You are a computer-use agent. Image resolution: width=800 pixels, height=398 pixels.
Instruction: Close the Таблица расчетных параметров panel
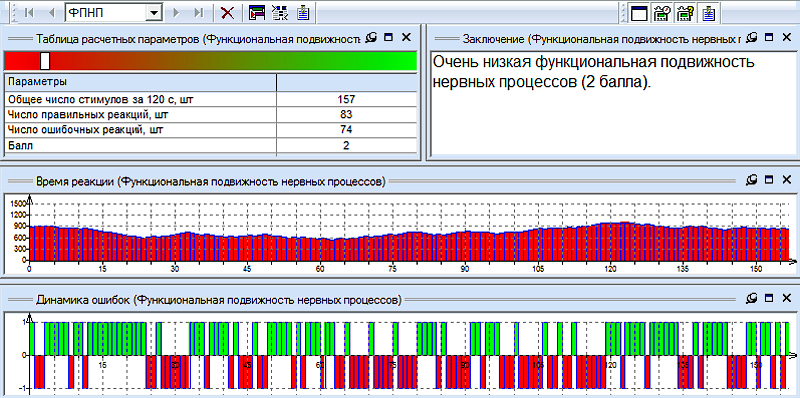[x=406, y=37]
